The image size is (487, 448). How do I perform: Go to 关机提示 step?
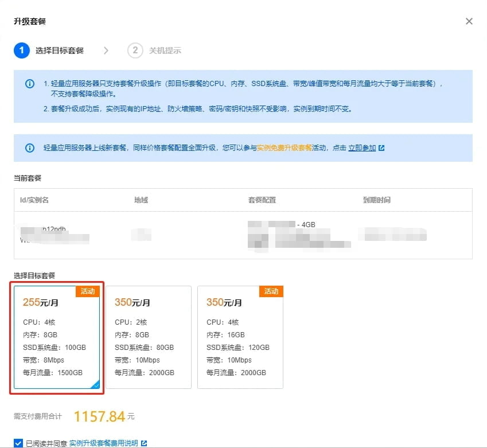pyautogui.click(x=165, y=50)
